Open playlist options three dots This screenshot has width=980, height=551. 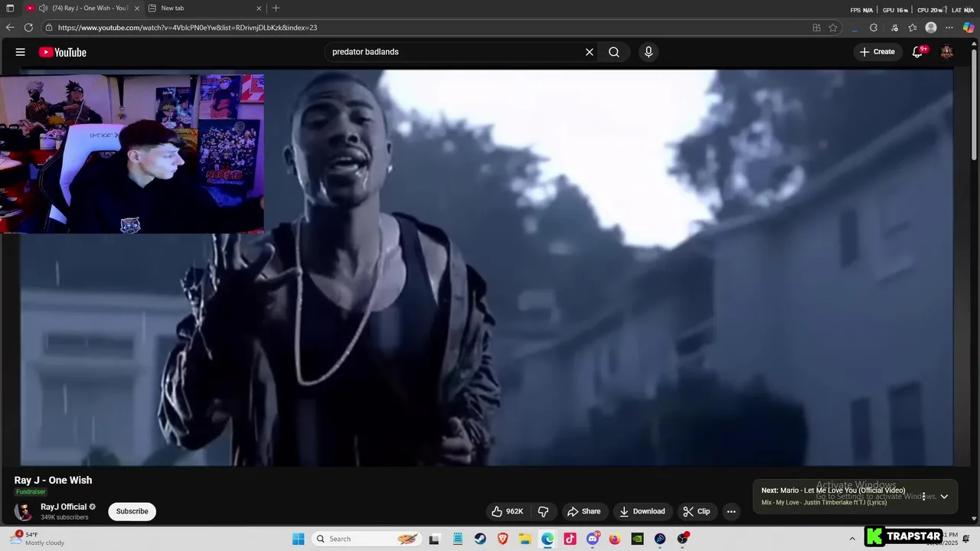coord(923,497)
